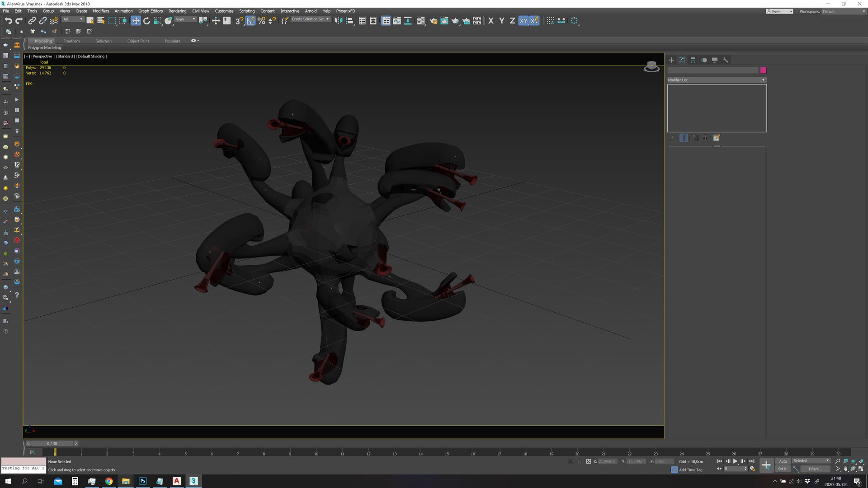Open the Utilities wrench panel tab
The height and width of the screenshot is (488, 868).
726,60
